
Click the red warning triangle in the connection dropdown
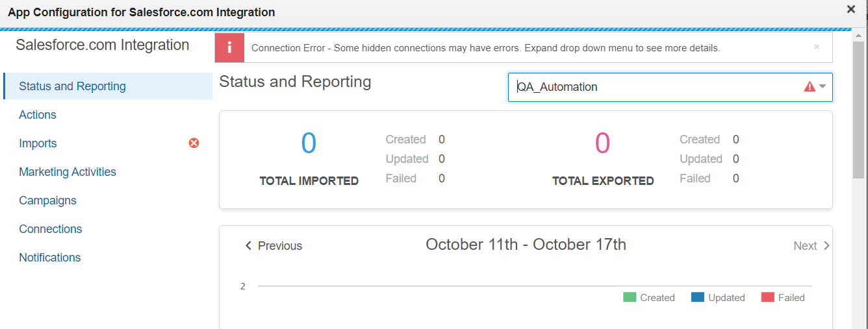pyautogui.click(x=810, y=87)
